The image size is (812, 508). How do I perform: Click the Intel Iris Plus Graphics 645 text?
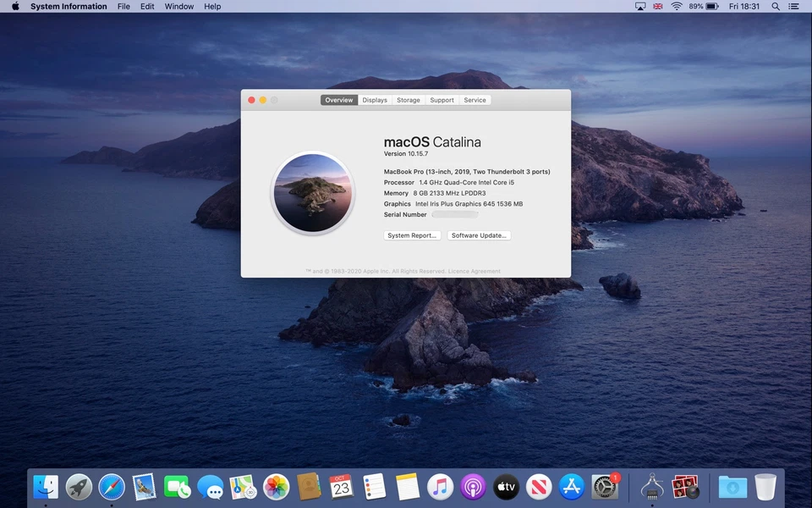tap(455, 204)
